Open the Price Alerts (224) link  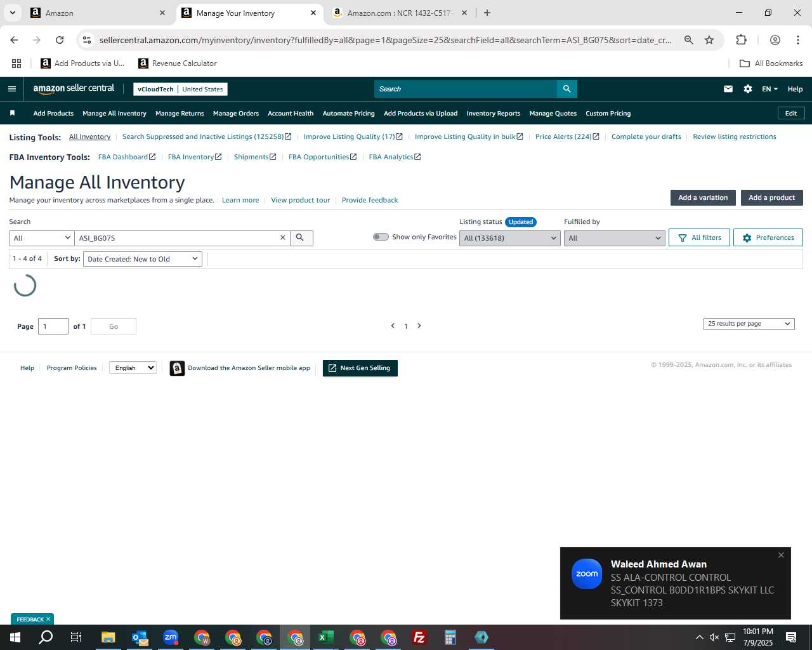[x=567, y=136]
